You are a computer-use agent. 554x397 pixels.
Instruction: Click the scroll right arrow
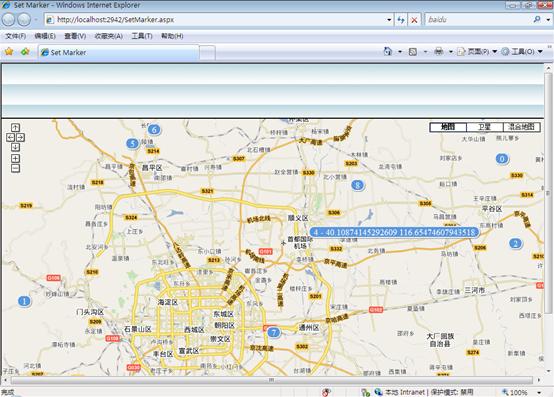click(x=539, y=380)
